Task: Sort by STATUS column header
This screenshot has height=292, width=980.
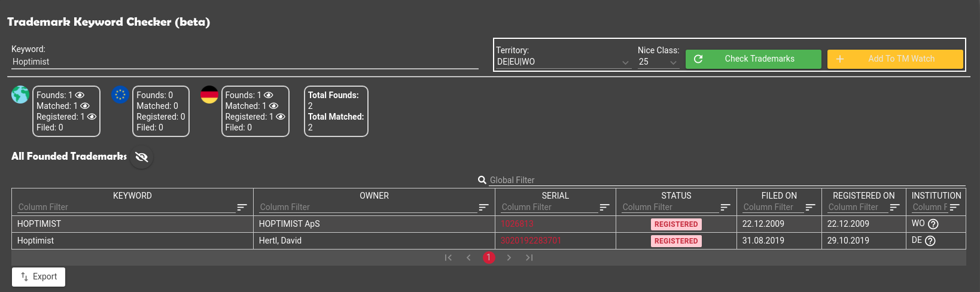Action: click(x=676, y=196)
